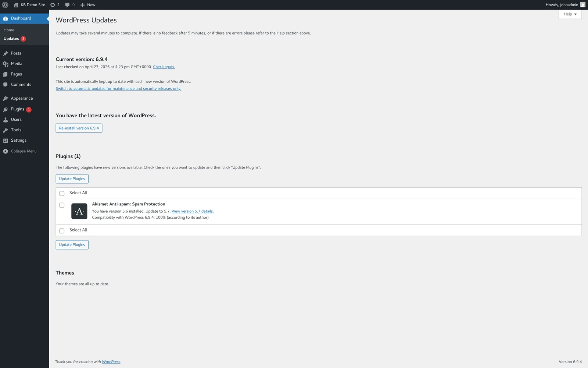
Task: Click the Akismet Anti-spam: Spam Protection title
Action: [x=129, y=204]
